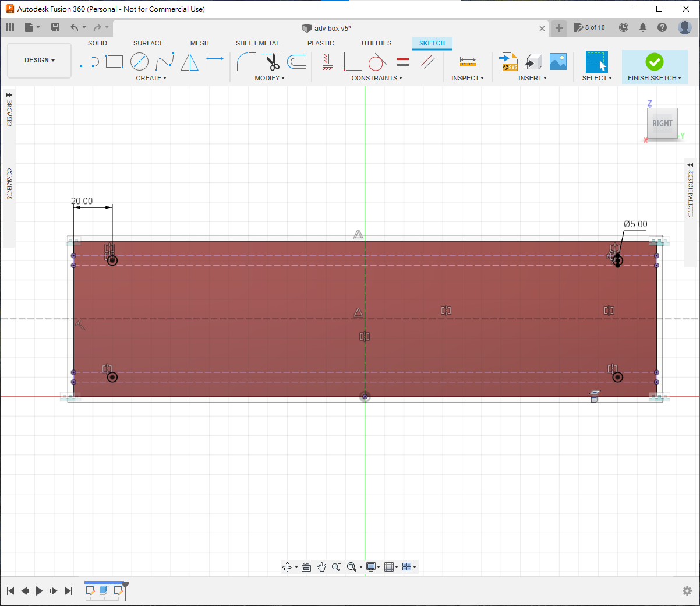Expand the MODIFY dropdown menu

(270, 78)
